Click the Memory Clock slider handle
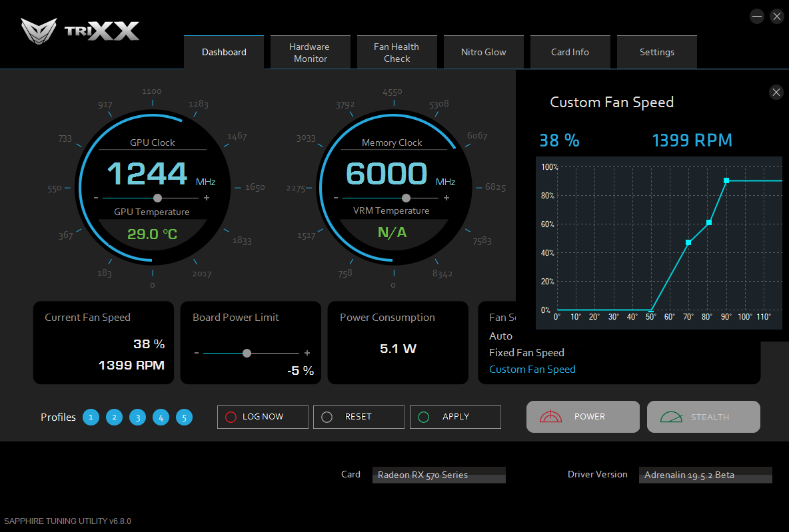The width and height of the screenshot is (789, 532). pyautogui.click(x=406, y=198)
